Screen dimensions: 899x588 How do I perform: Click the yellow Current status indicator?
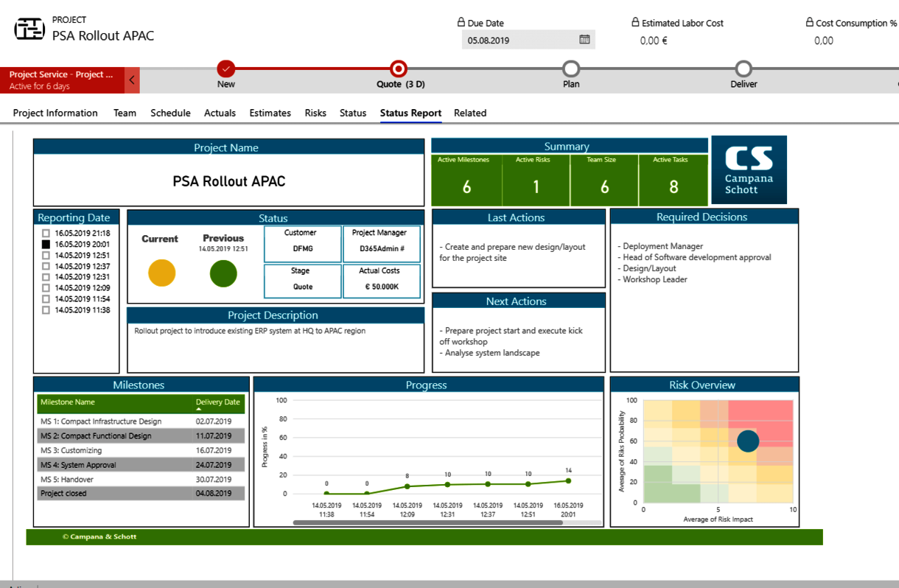161,273
